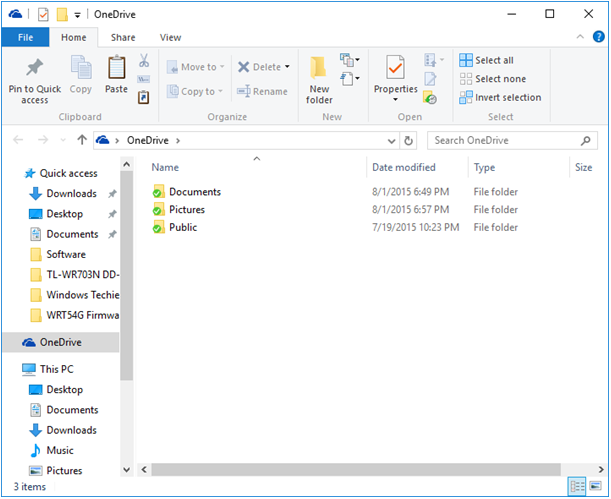Click the Properties checkmark icon
The image size is (611, 499).
(x=395, y=67)
